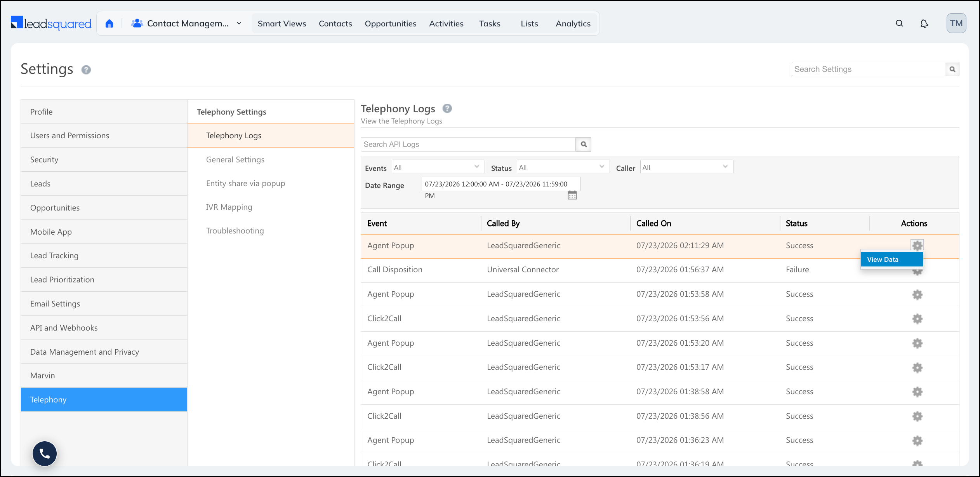Open the Events filter dropdown
Image resolution: width=980 pixels, height=477 pixels.
[438, 167]
